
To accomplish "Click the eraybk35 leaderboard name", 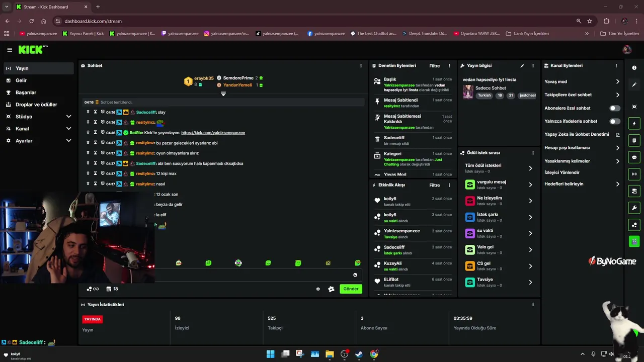I will pyautogui.click(x=204, y=78).
